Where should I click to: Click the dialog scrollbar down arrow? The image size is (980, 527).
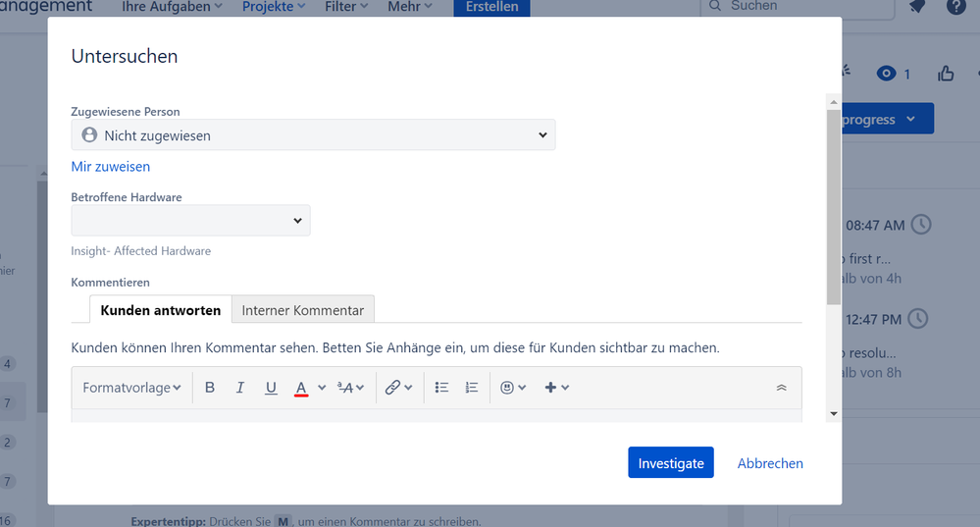pyautogui.click(x=834, y=414)
